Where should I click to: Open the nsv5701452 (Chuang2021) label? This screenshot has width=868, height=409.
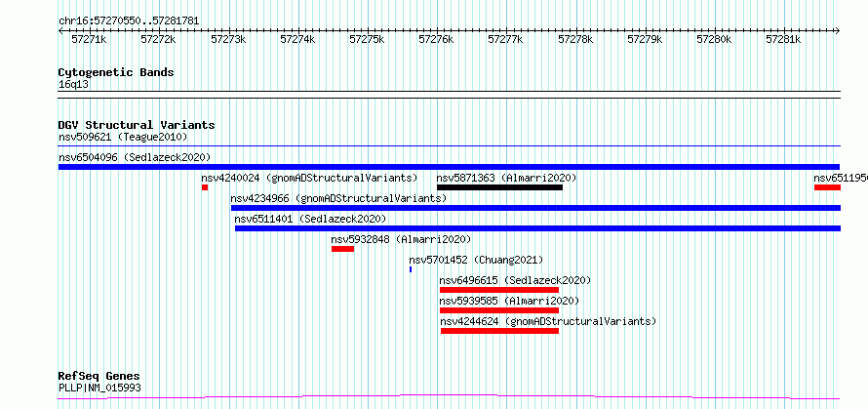tap(476, 260)
